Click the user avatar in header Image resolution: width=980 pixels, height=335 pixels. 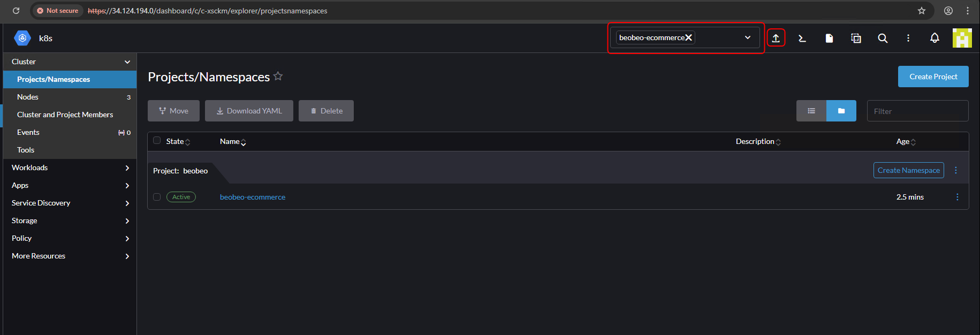pos(962,38)
